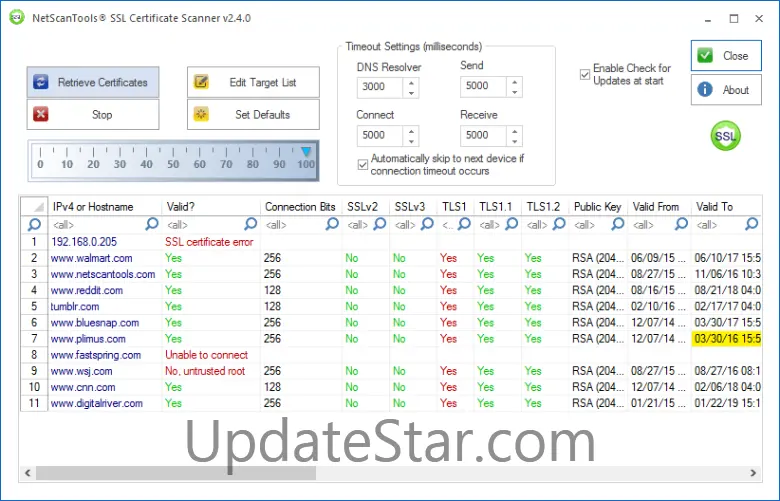
Task: Open filter search for TLS1.1 column
Action: coord(512,224)
